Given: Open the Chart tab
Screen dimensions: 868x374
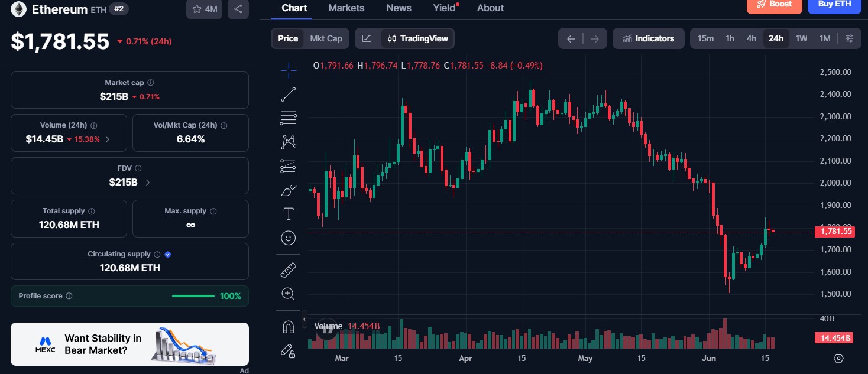Looking at the screenshot, I should pos(294,8).
